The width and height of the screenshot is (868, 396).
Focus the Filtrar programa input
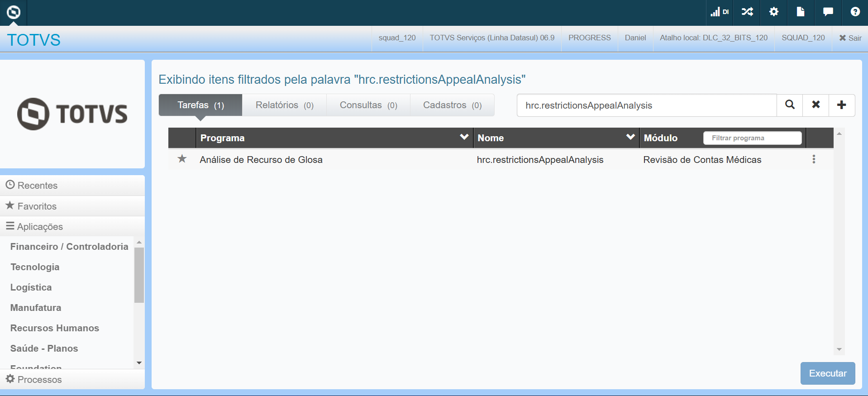752,138
